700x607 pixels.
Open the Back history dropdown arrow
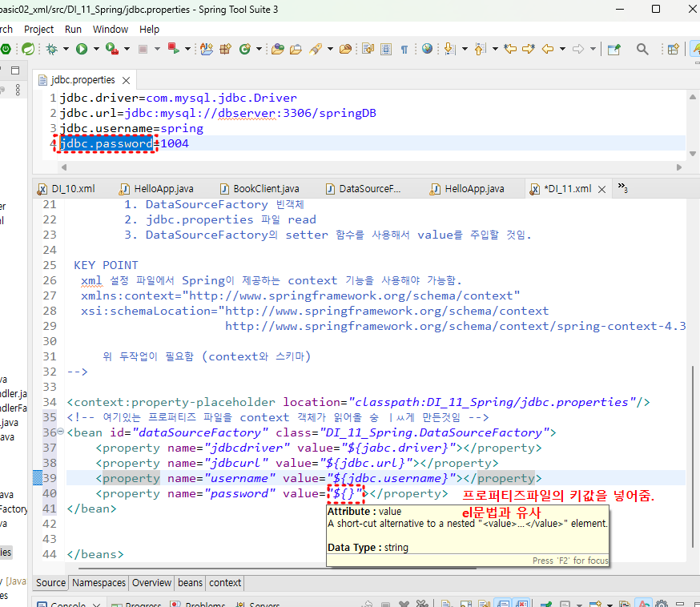pyautogui.click(x=562, y=49)
